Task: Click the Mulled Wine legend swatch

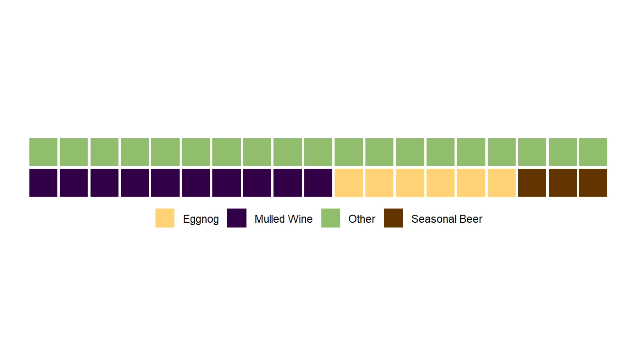Action: (x=237, y=218)
